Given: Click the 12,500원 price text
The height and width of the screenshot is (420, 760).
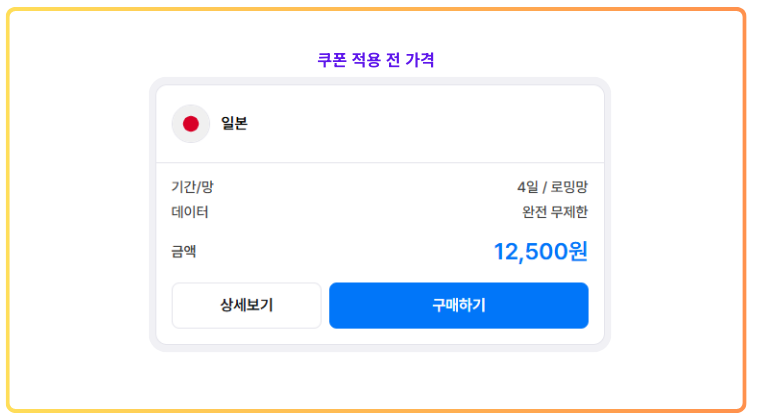Looking at the screenshot, I should point(540,251).
